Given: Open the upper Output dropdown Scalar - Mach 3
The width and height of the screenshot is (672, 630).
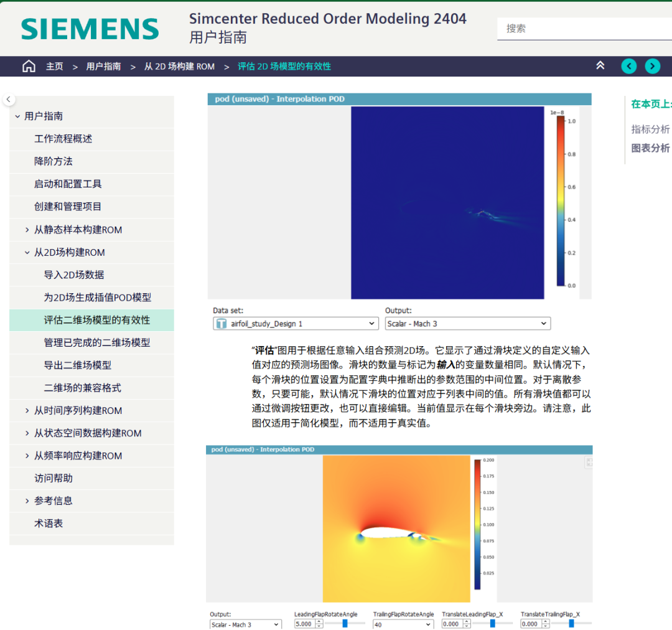Looking at the screenshot, I should [x=467, y=323].
